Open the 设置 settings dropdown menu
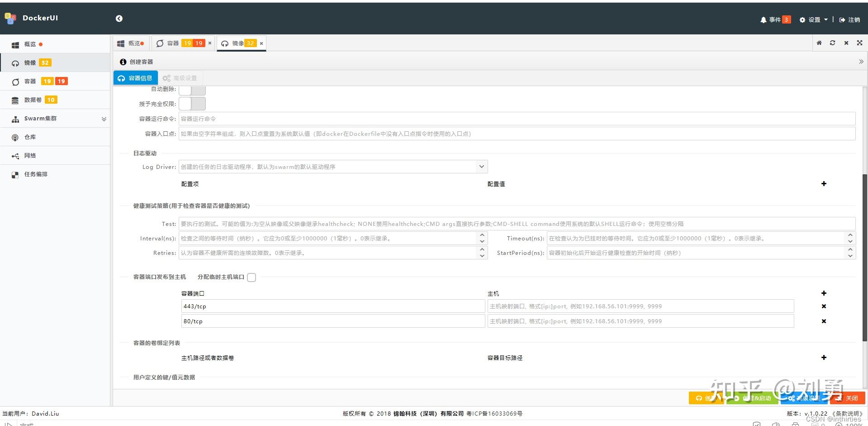The image size is (868, 426). 813,19
